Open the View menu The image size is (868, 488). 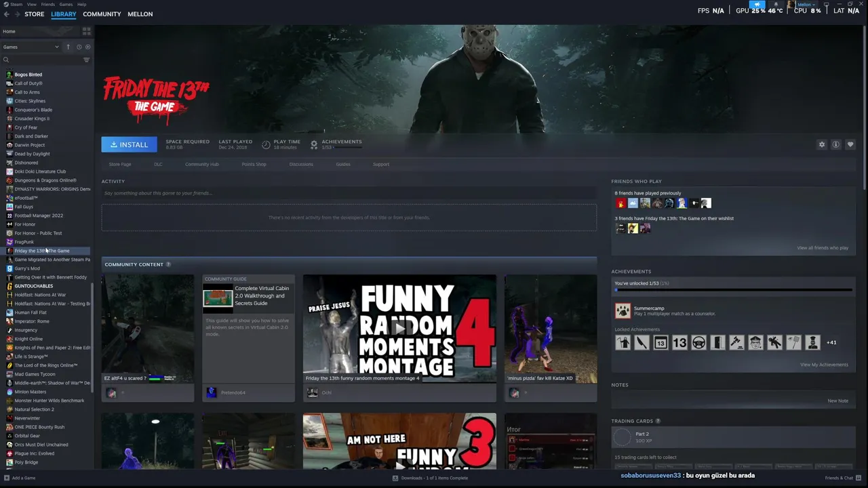coord(32,4)
